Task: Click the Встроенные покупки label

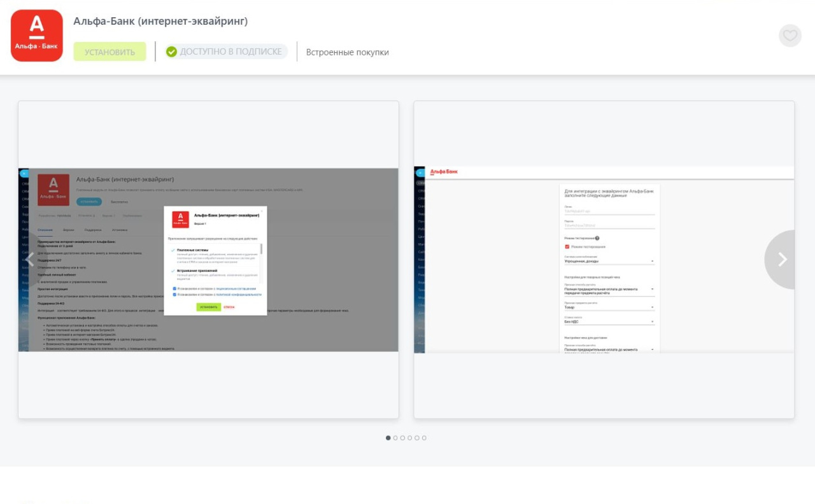Action: tap(348, 52)
